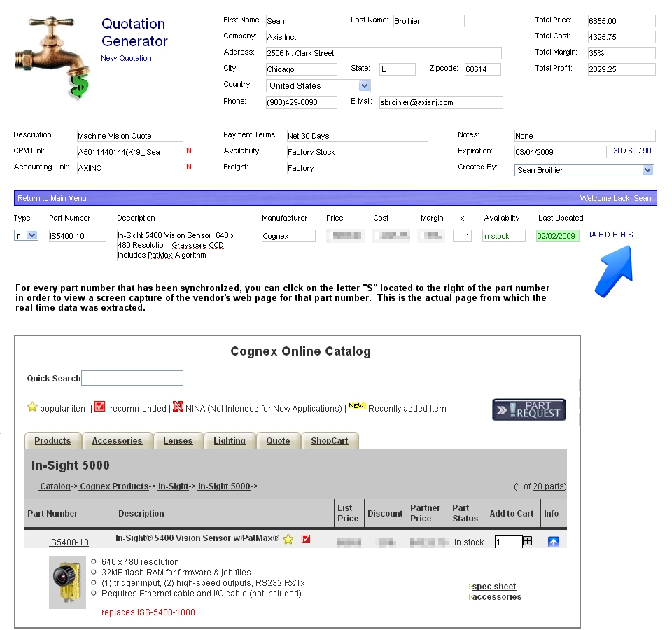Click the Last Name field
Image resolution: width=672 pixels, height=630 pixels.
click(x=428, y=21)
